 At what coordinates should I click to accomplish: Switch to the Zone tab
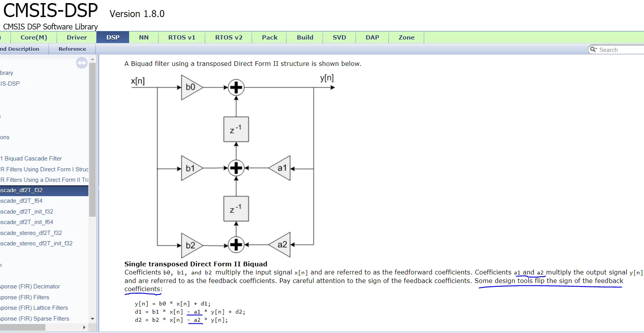(406, 37)
